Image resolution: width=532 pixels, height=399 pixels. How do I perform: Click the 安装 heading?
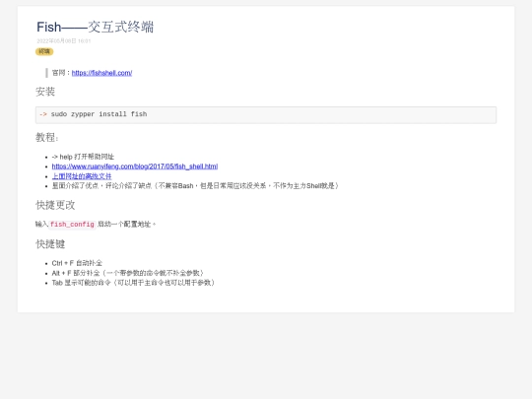click(45, 92)
